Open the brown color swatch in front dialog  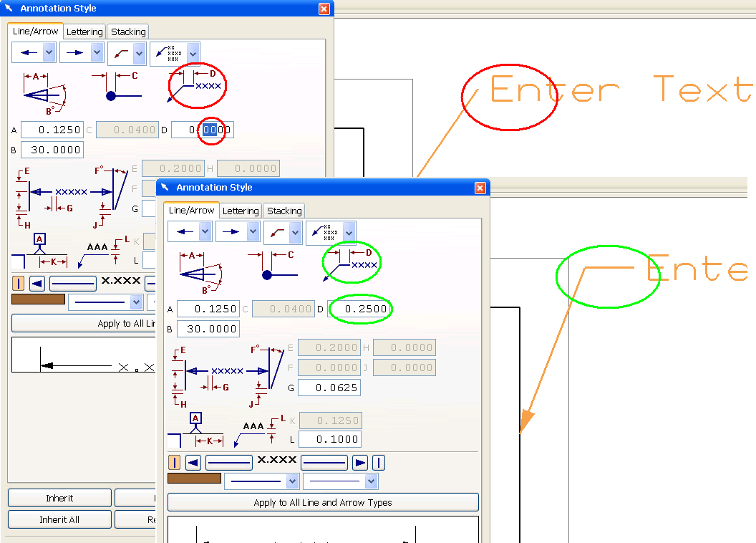pyautogui.click(x=194, y=479)
